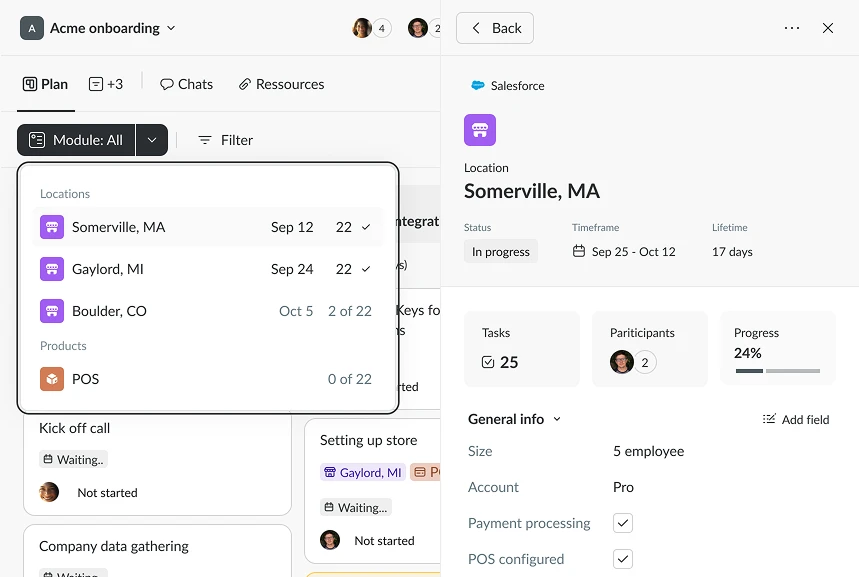Image resolution: width=859 pixels, height=577 pixels.
Task: Click the Tasks checkbox icon next to 25
Action: (488, 362)
